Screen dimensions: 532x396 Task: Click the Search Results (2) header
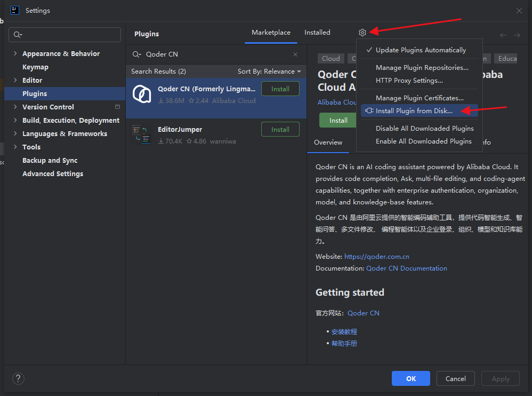click(x=158, y=72)
